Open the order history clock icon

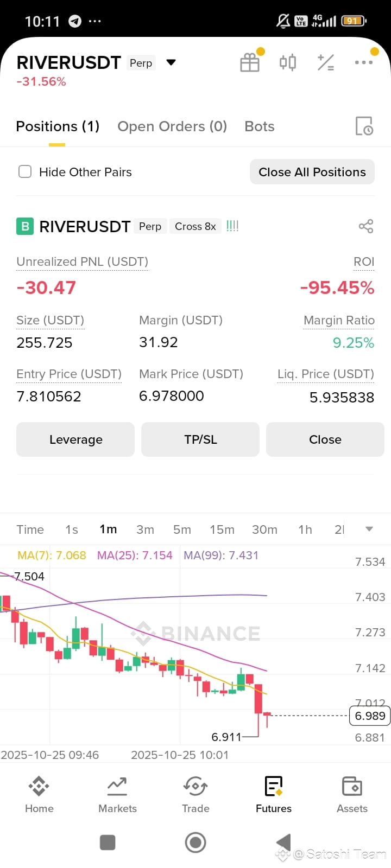point(364,126)
